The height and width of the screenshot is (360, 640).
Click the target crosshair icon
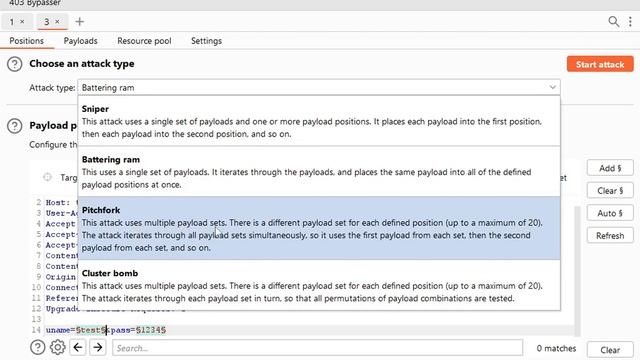pos(48,177)
